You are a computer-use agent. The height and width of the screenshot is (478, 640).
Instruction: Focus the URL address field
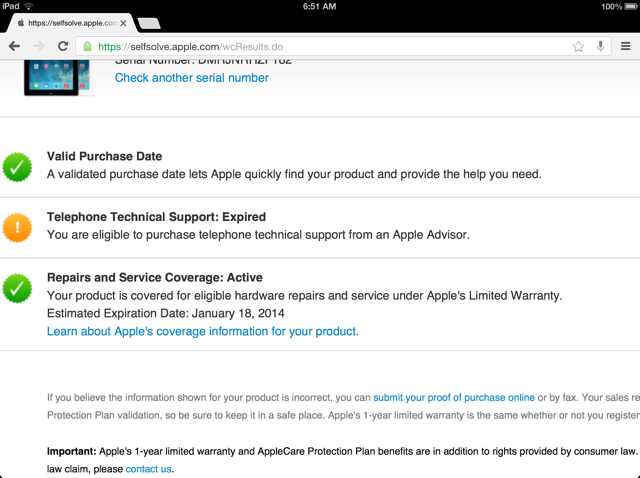[x=330, y=46]
